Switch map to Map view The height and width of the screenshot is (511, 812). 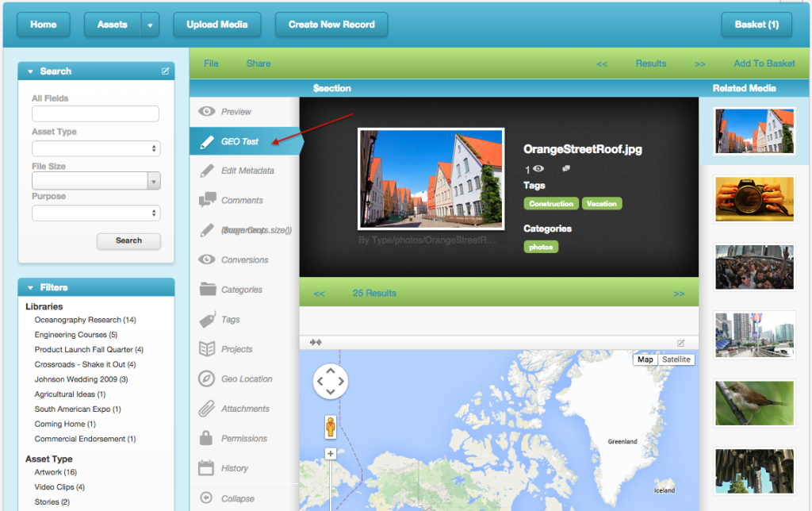(645, 359)
